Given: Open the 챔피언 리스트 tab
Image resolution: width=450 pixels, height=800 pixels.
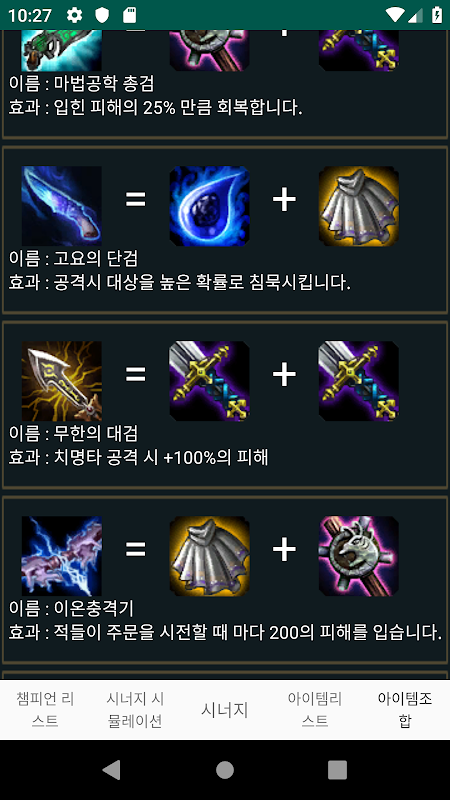Looking at the screenshot, I should (x=45, y=710).
